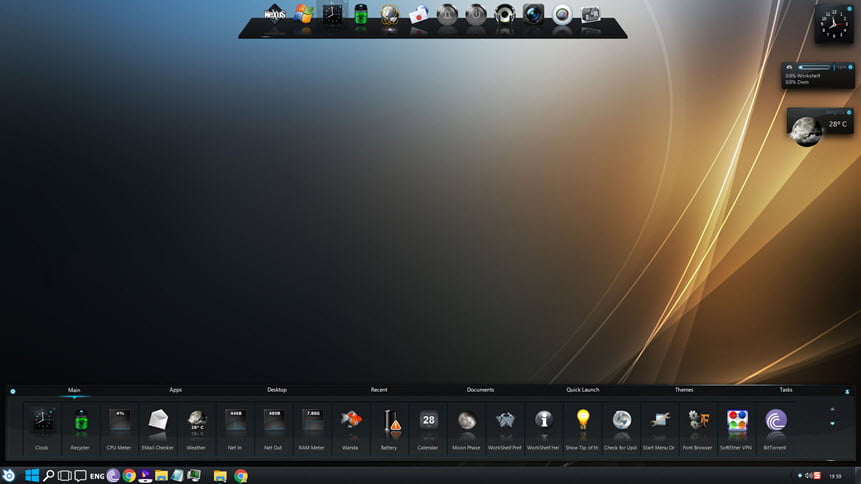
Task: Switch to the Quick Launch tab
Action: (583, 390)
